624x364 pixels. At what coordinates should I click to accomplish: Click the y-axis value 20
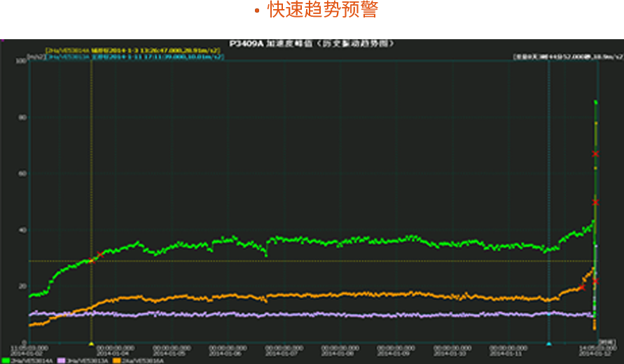[22, 286]
